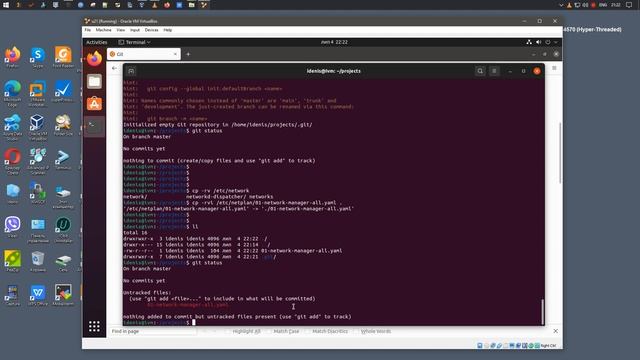640x360 pixels.
Task: Click the Firefox page vertical scrollbar
Action: point(560,153)
